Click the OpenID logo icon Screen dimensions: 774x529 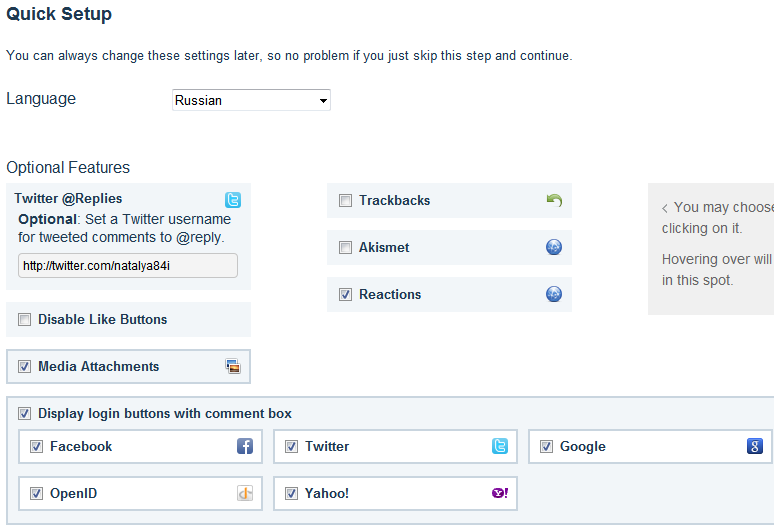tap(245, 493)
